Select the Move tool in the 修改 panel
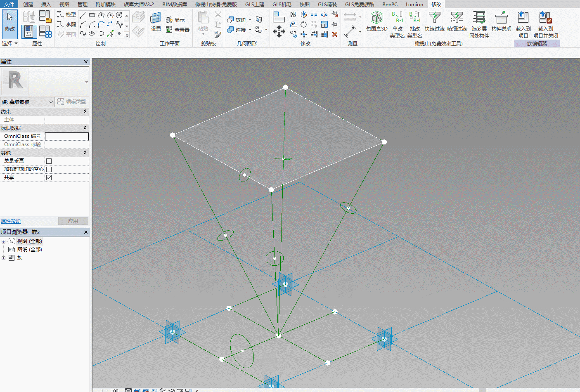580x392 pixels. click(279, 31)
